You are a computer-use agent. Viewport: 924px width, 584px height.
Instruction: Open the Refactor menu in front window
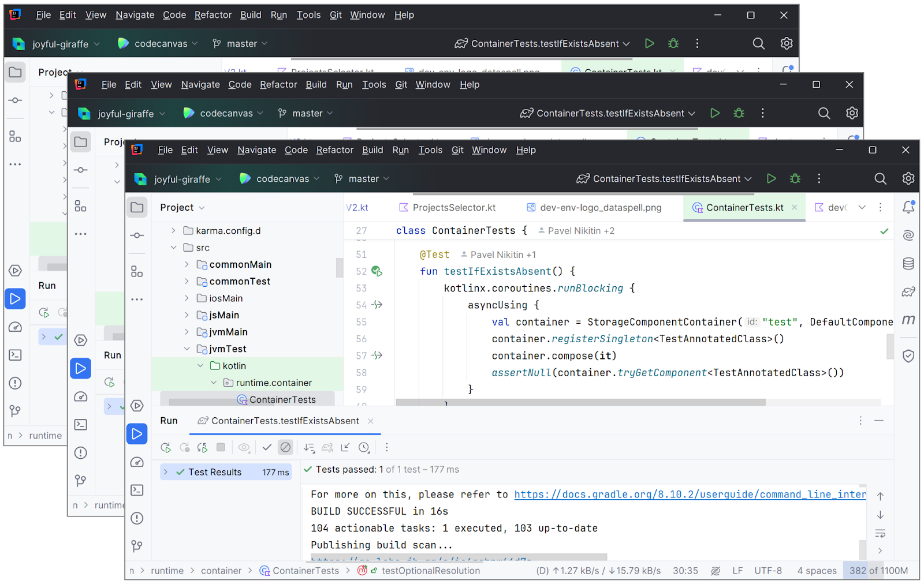pyautogui.click(x=334, y=150)
